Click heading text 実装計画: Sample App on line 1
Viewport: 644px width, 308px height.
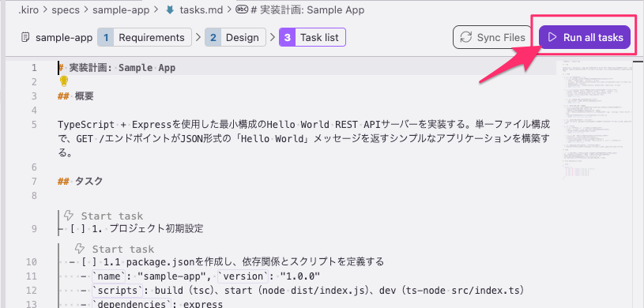[122, 68]
